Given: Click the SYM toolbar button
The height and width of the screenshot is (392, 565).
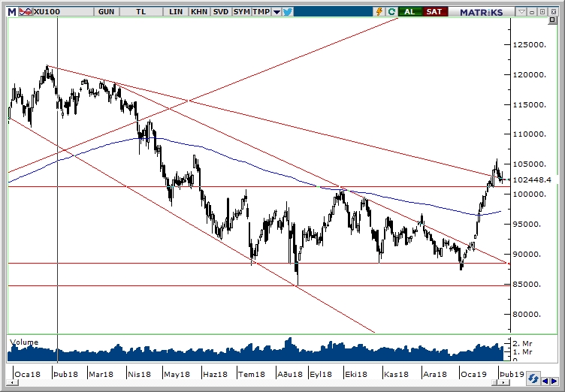Looking at the screenshot, I should click(x=241, y=12).
